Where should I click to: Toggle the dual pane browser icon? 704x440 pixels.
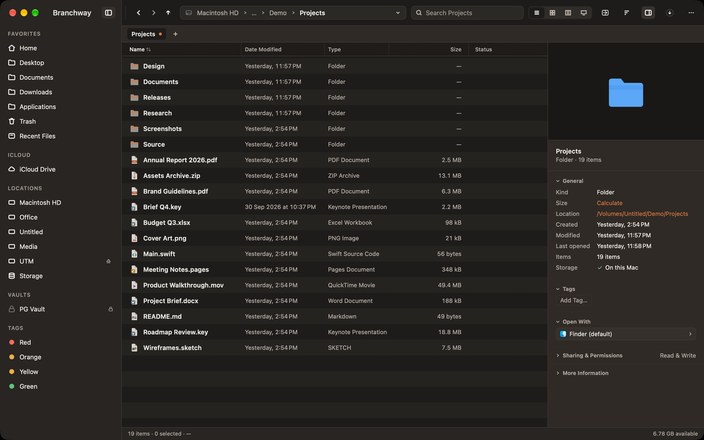coord(605,13)
